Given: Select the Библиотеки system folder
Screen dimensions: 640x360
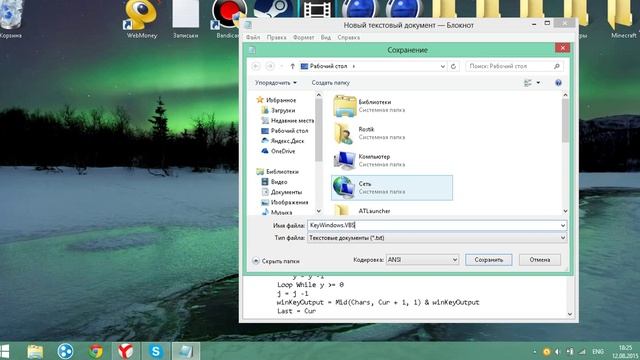Looking at the screenshot, I should 392,106.
